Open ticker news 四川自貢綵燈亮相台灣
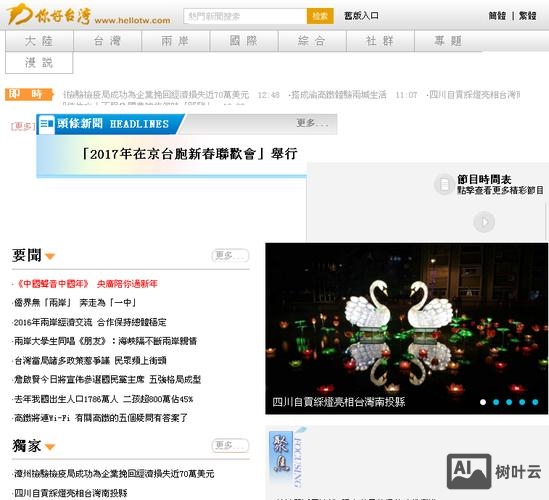The image size is (549, 500). point(474,95)
